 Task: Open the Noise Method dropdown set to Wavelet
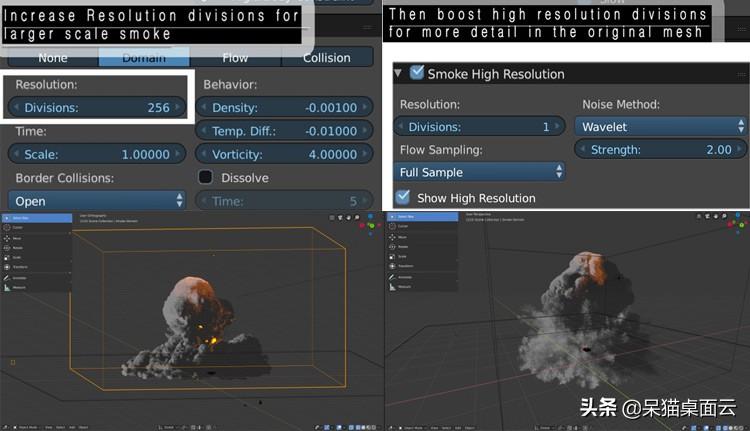[661, 127]
